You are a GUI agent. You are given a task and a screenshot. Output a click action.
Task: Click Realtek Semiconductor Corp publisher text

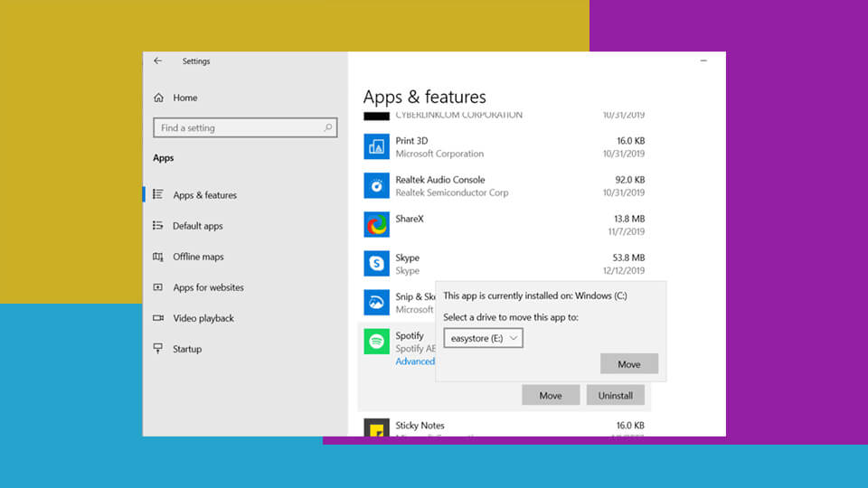[x=452, y=192]
